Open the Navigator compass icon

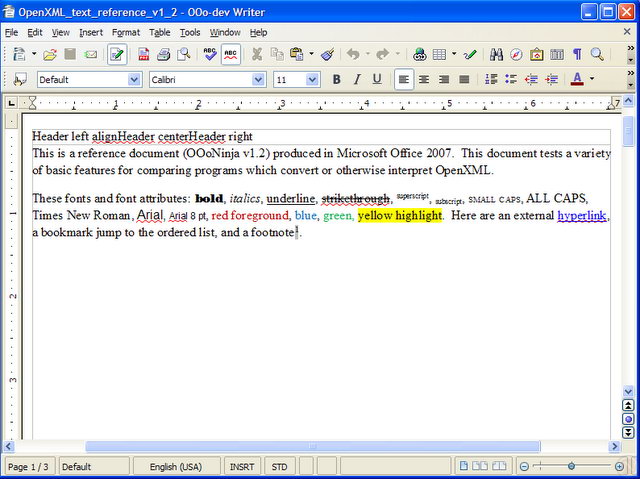click(x=516, y=54)
